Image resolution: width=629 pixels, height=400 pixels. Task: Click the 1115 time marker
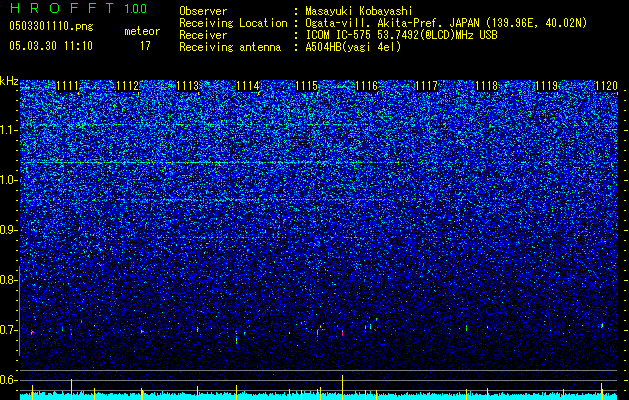[306, 86]
